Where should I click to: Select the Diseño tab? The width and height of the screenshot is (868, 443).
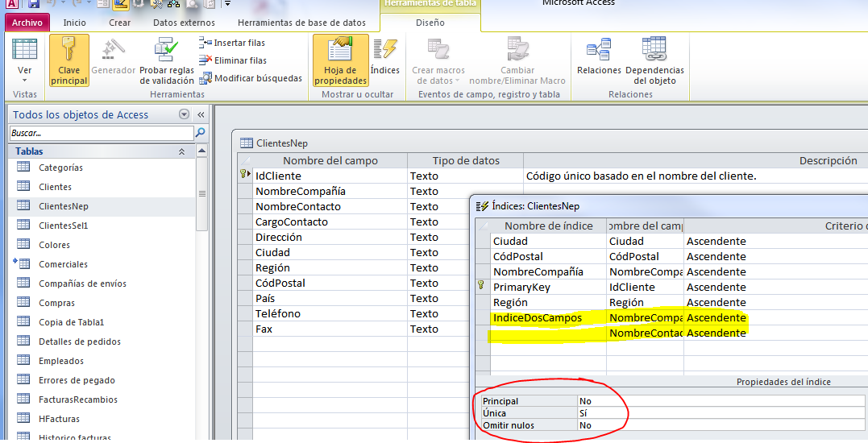(x=430, y=23)
